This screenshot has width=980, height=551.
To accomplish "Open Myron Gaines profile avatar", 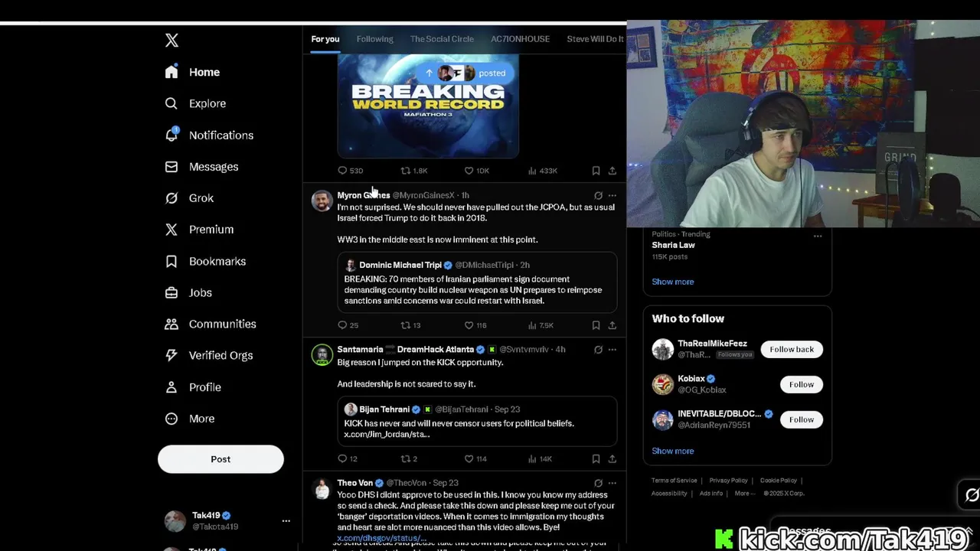I will tap(322, 201).
